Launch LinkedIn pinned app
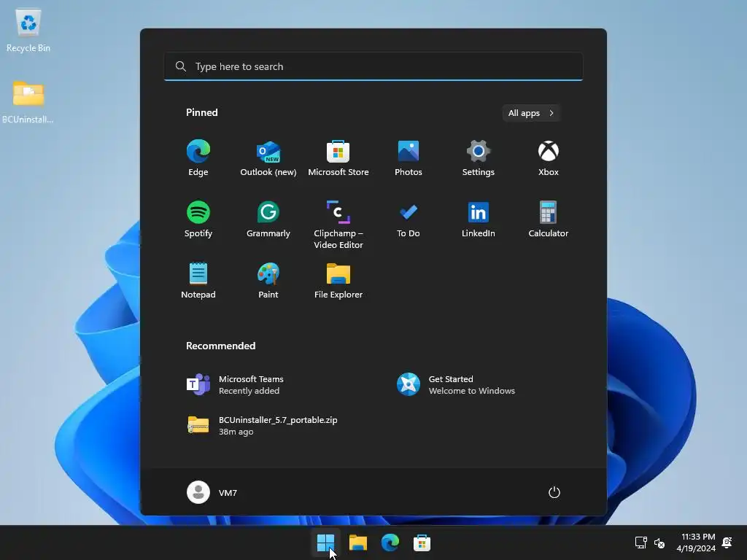Viewport: 747px width, 560px height. coord(479,219)
